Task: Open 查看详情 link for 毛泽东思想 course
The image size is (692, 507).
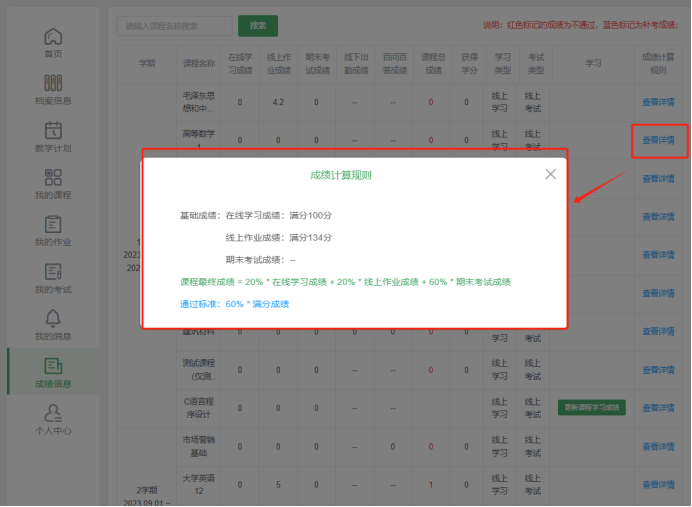Action: click(x=658, y=102)
